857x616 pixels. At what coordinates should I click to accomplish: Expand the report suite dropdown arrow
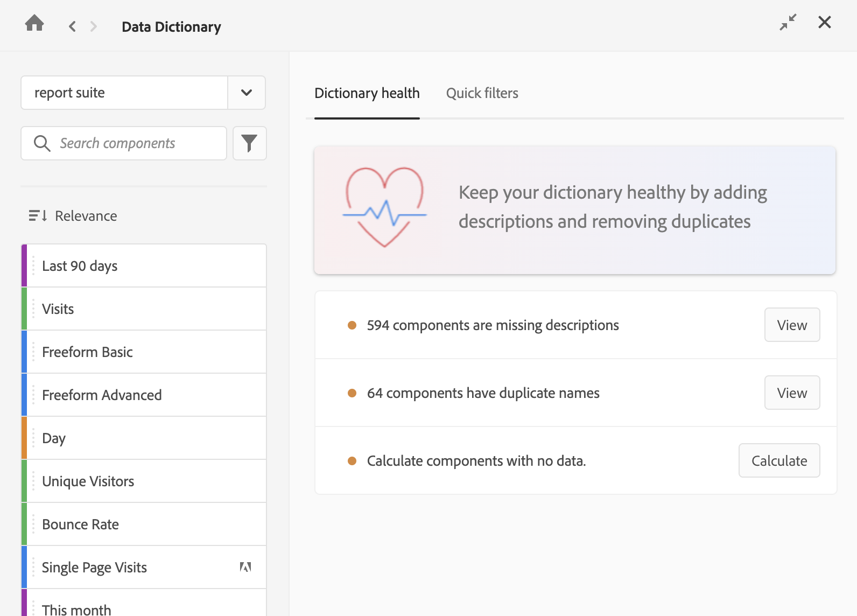pyautogui.click(x=247, y=93)
